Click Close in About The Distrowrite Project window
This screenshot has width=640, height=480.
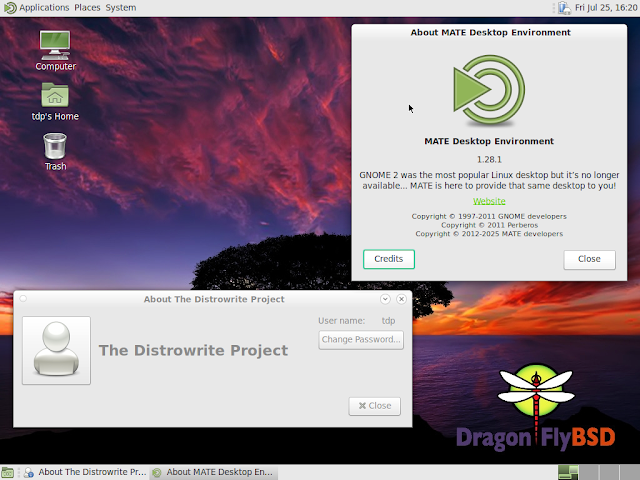pyautogui.click(x=375, y=406)
